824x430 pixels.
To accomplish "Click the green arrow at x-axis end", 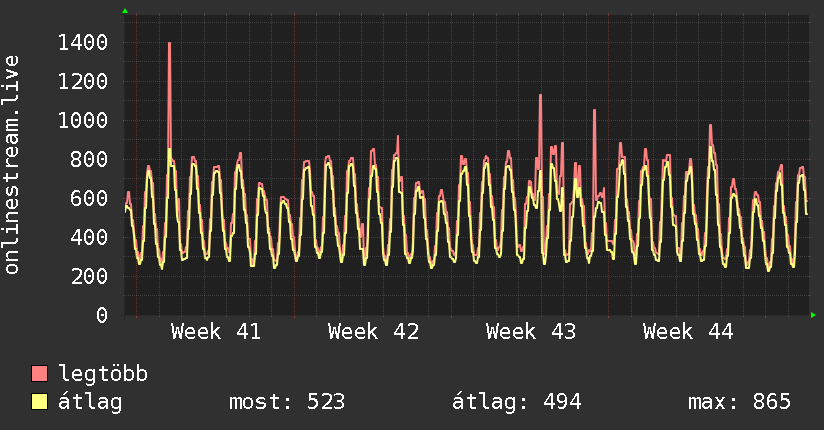I will [x=813, y=315].
